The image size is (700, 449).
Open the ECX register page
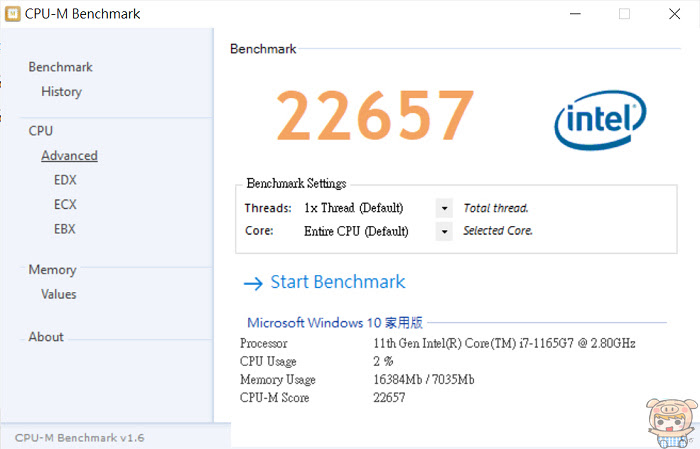point(65,204)
